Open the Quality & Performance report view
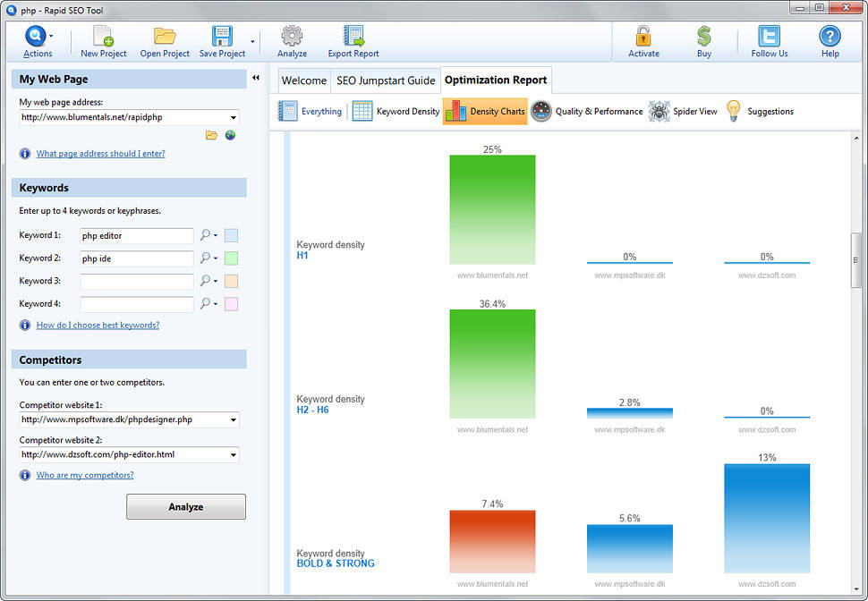868x601 pixels. coord(586,112)
